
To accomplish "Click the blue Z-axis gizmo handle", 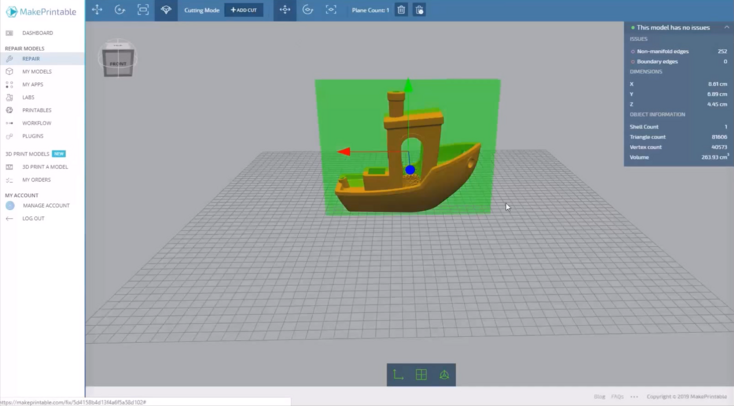I will pyautogui.click(x=410, y=170).
